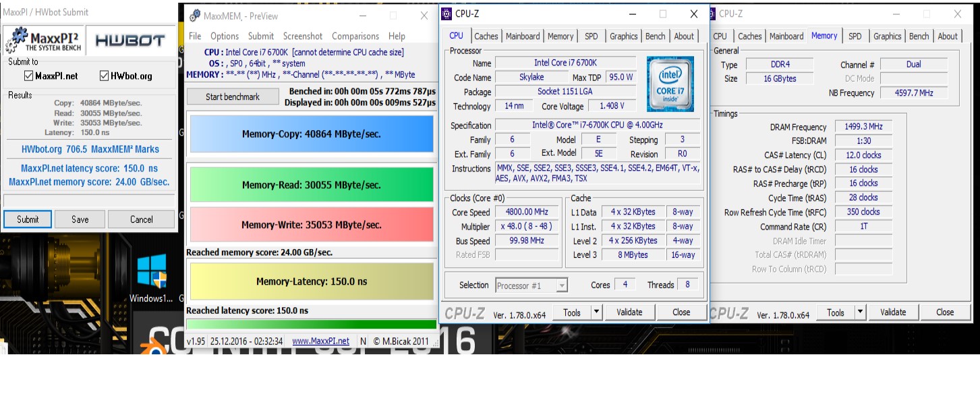Screen dimensions: 980x411
Task: Click the HWBOT logo banner
Action: (x=130, y=40)
